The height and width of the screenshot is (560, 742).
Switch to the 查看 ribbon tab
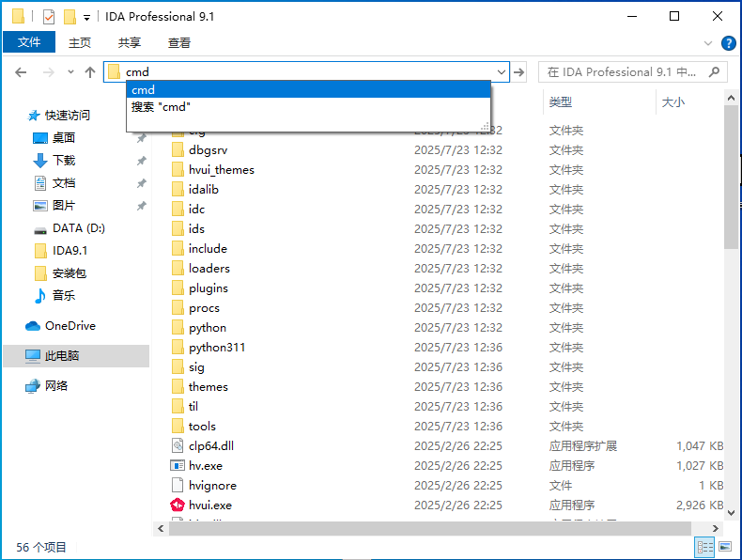pyautogui.click(x=178, y=42)
